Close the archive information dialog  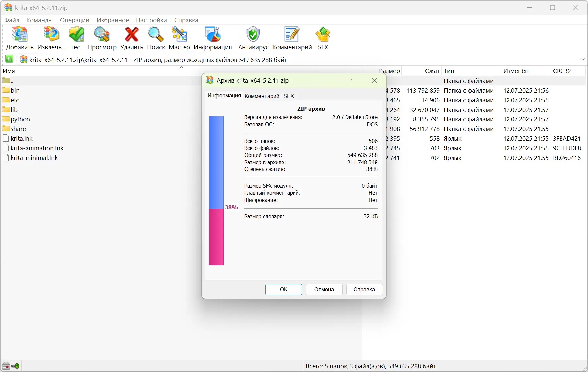point(375,80)
